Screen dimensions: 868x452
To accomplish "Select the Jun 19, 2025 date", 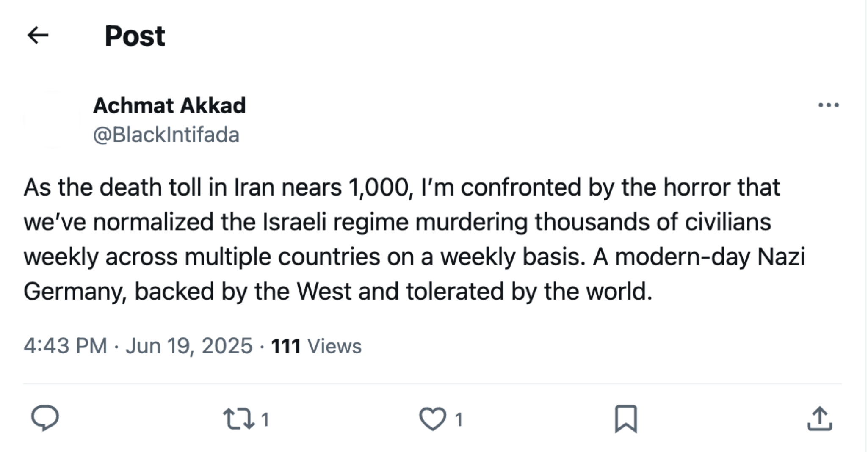I will [x=189, y=346].
